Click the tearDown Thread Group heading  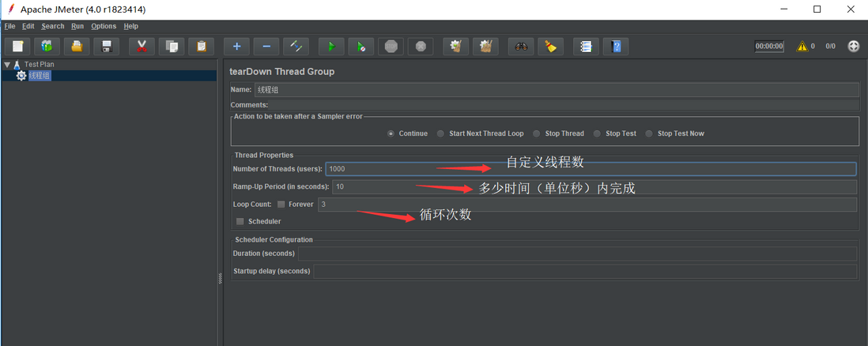[281, 71]
